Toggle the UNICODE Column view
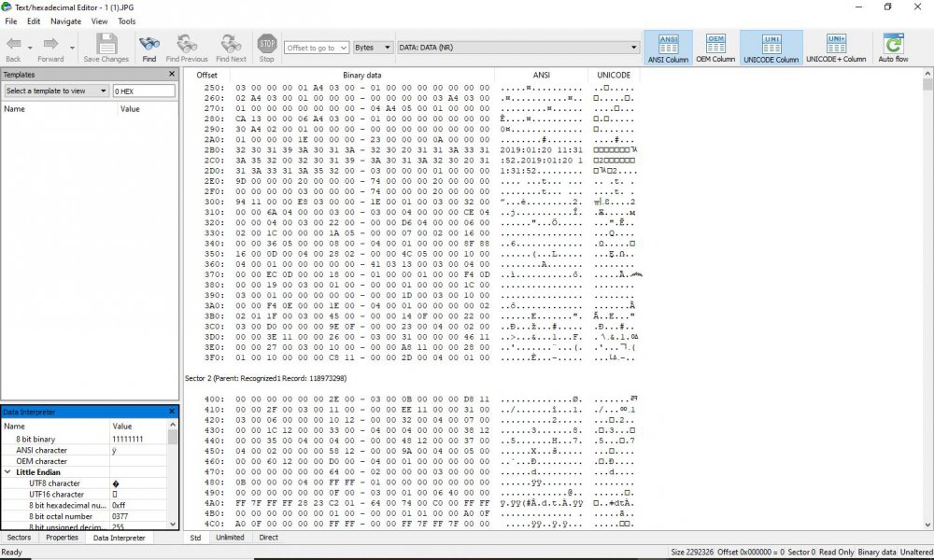 coord(771,48)
